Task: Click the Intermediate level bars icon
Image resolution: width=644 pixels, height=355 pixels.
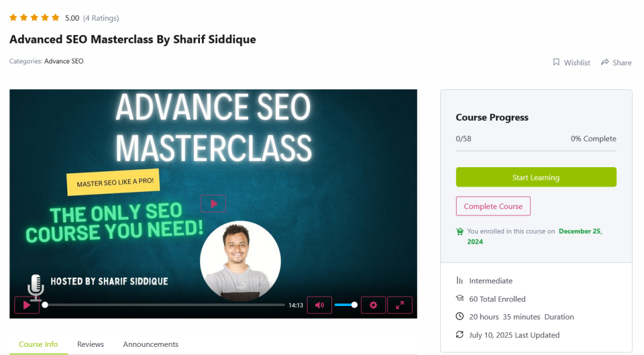Action: point(460,281)
